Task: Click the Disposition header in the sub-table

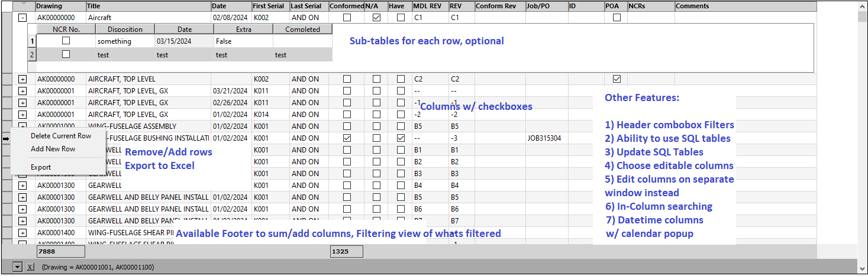Action: point(125,29)
